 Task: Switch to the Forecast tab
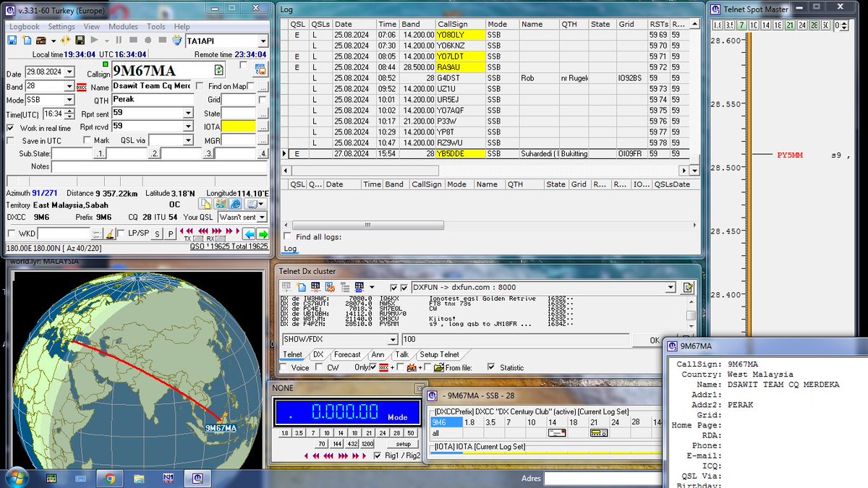coord(347,354)
